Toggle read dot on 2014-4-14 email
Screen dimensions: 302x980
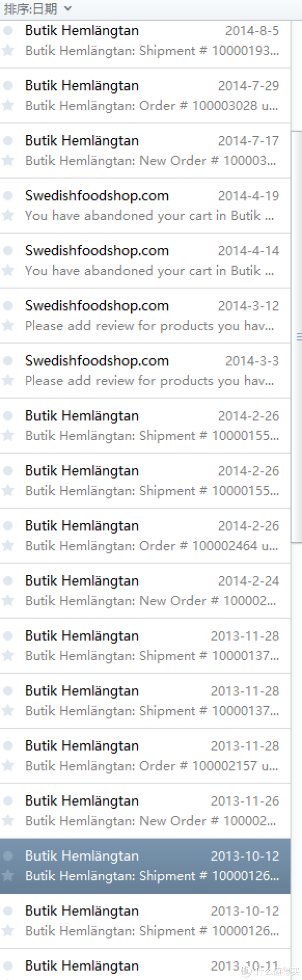coord(8,250)
